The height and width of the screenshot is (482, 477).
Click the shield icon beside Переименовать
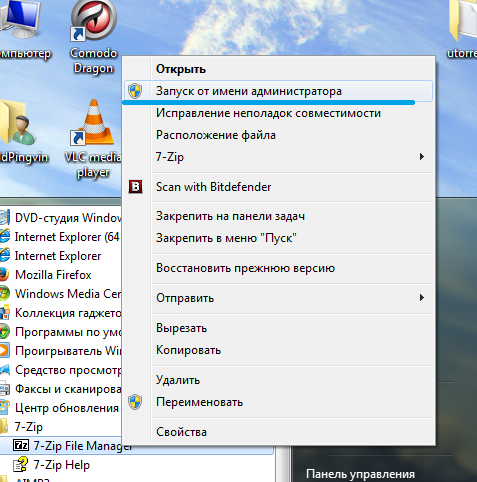[135, 402]
